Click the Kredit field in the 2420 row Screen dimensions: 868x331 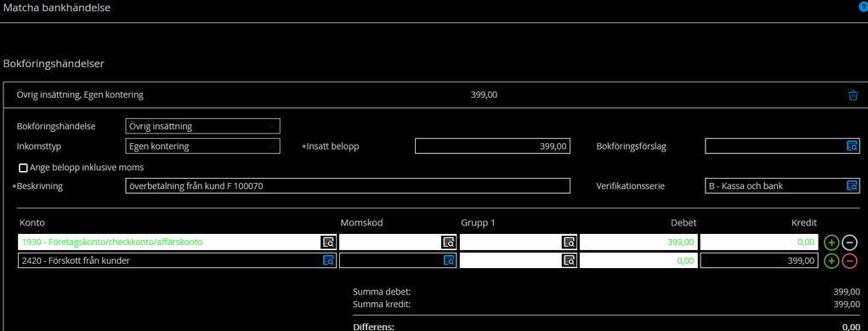coord(759,260)
